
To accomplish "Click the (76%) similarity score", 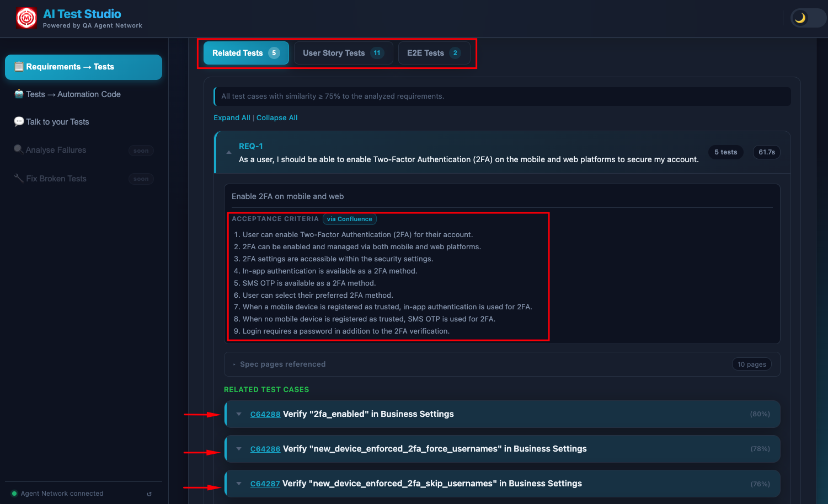I will pos(760,484).
